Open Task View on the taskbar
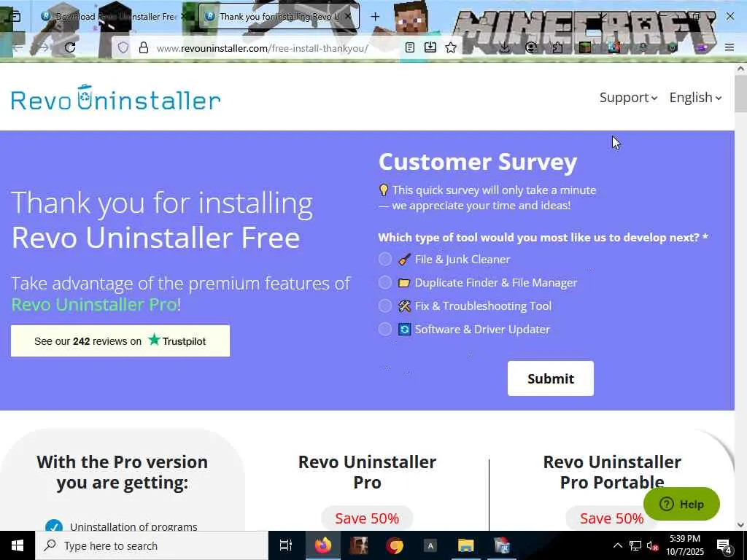The width and height of the screenshot is (747, 560). 286,545
